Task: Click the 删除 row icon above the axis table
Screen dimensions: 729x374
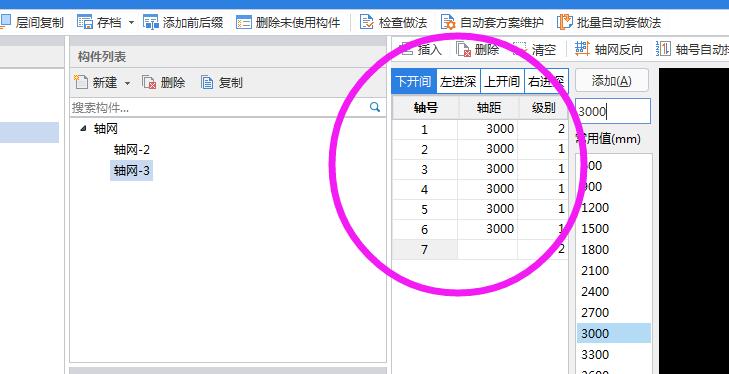Action: [464, 49]
